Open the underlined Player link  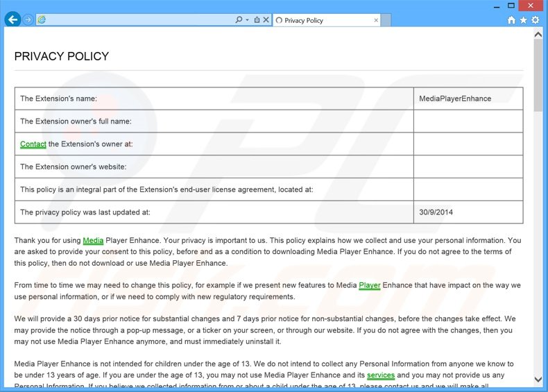tap(370, 285)
